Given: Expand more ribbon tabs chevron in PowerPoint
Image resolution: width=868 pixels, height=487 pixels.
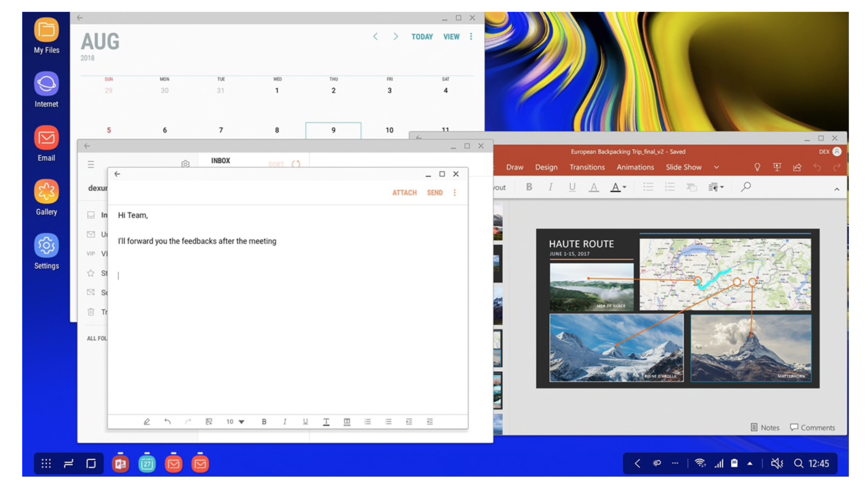Looking at the screenshot, I should pyautogui.click(x=716, y=167).
